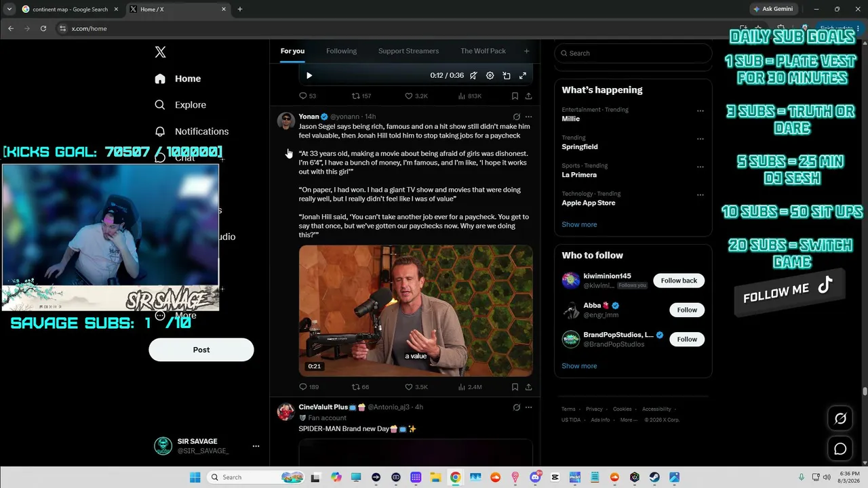Open CineValult Plus profile avatar
Image resolution: width=868 pixels, height=488 pixels.
(x=286, y=412)
